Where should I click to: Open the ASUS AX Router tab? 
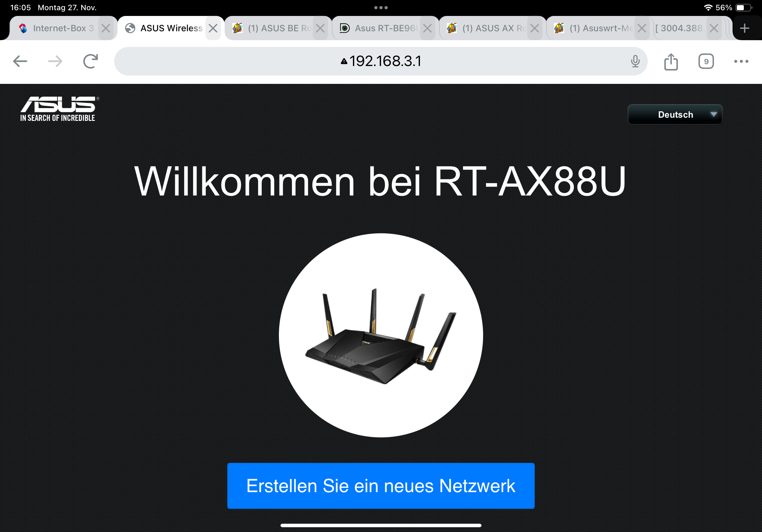point(487,28)
